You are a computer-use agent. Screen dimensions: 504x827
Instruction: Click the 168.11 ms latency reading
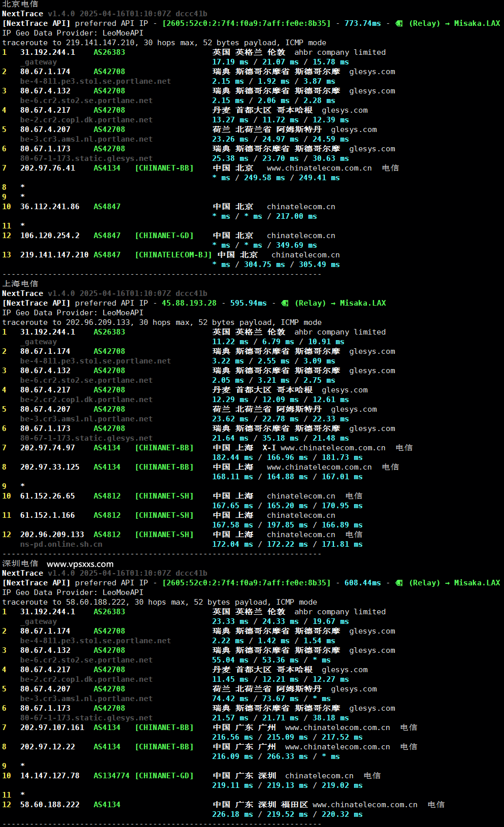(x=232, y=477)
